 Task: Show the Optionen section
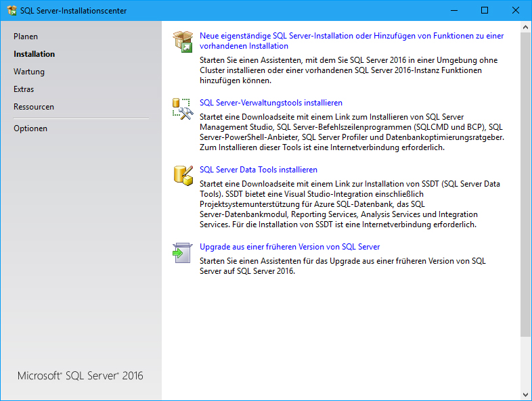coord(30,128)
